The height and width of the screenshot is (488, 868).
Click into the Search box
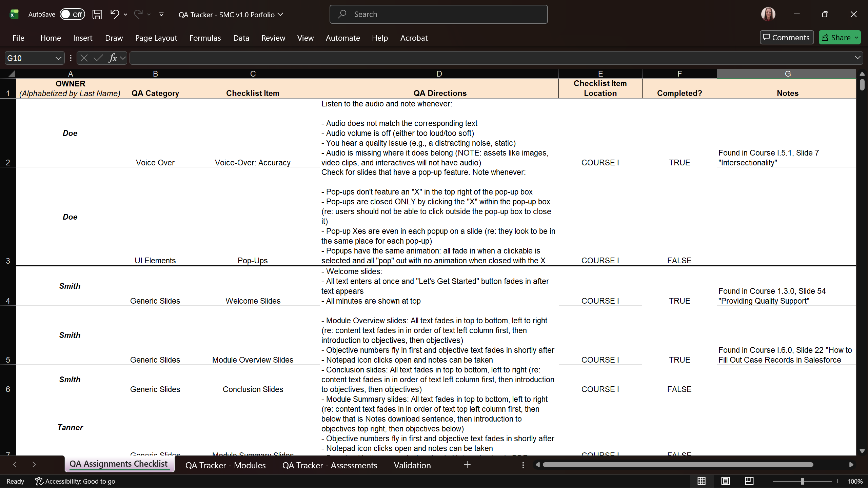(x=438, y=14)
